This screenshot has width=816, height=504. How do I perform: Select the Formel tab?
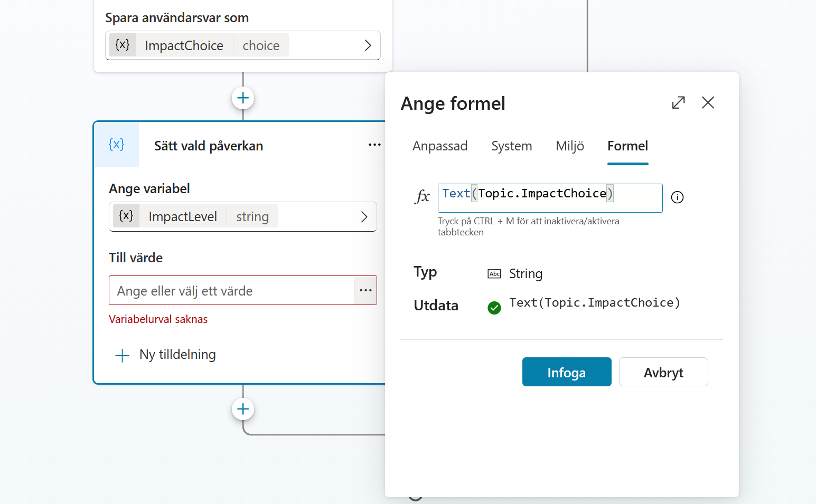tap(627, 146)
